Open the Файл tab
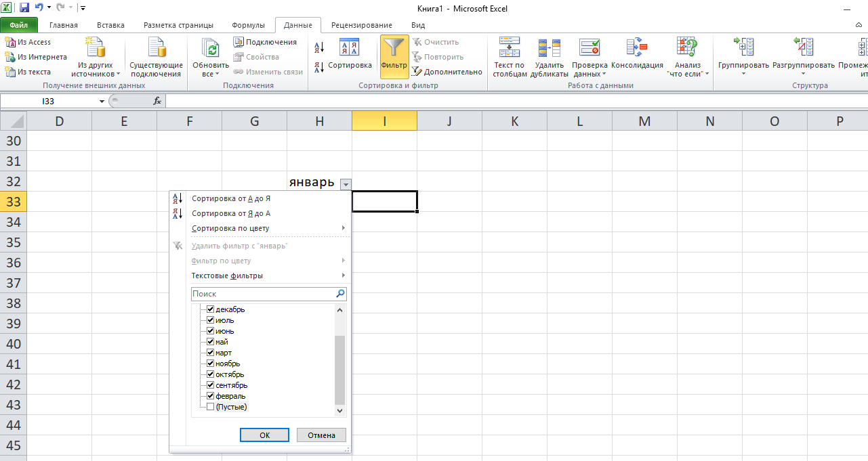The width and height of the screenshot is (868, 461). coord(19,25)
